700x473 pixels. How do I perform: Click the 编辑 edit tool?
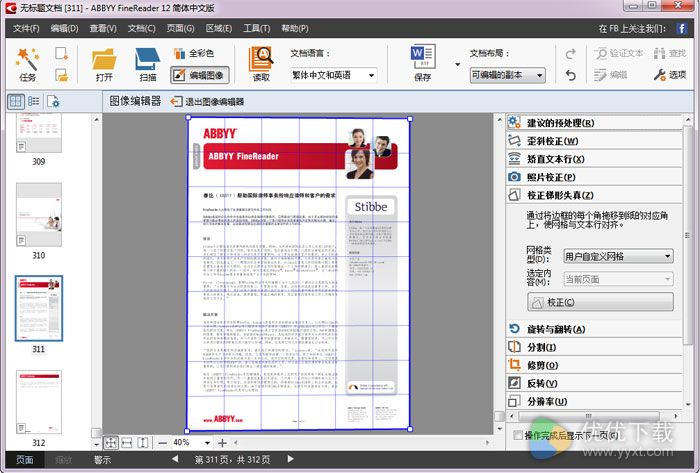tap(611, 75)
